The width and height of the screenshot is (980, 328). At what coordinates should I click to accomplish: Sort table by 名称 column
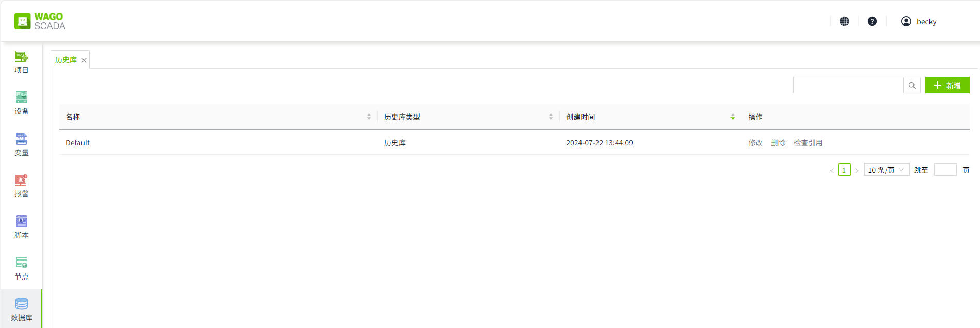coord(369,117)
